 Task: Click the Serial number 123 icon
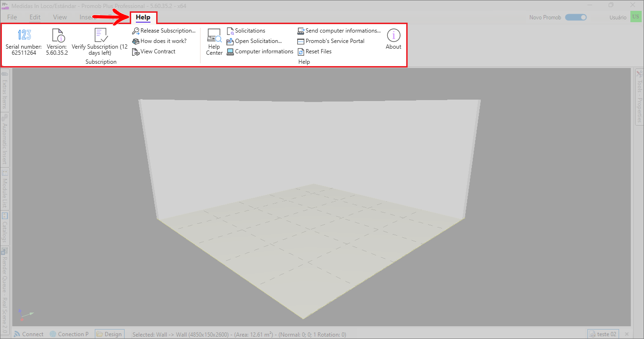pyautogui.click(x=24, y=35)
